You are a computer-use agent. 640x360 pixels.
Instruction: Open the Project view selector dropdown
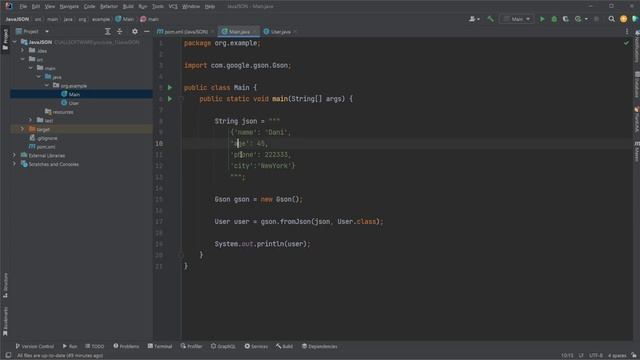click(33, 31)
